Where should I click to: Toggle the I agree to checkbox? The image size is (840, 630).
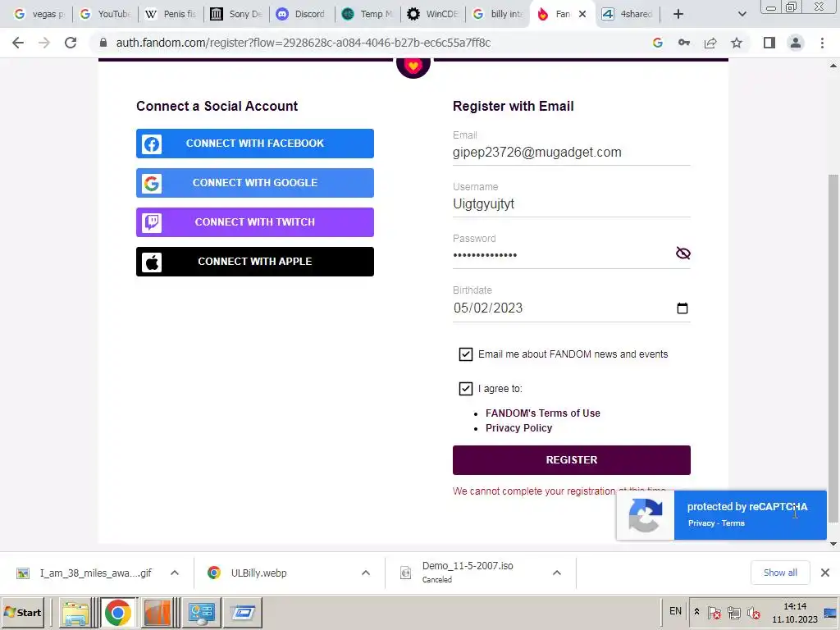coord(466,388)
